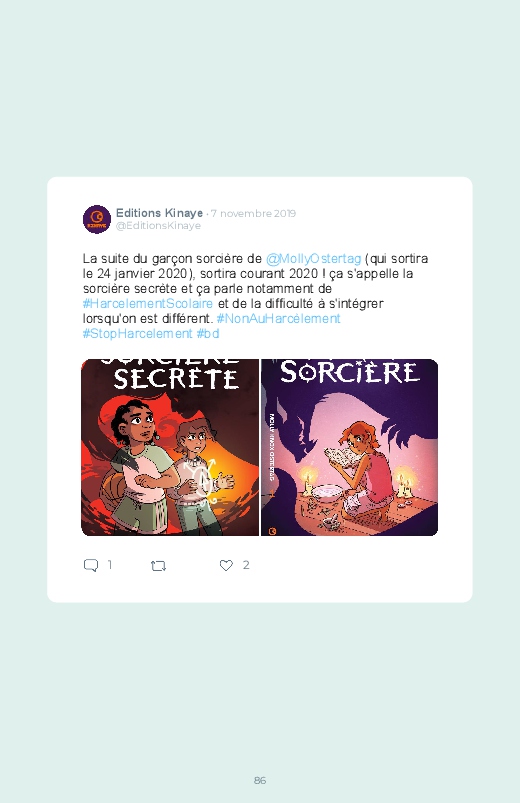Click the reply speech bubble icon
The height and width of the screenshot is (803, 520).
pyautogui.click(x=91, y=565)
